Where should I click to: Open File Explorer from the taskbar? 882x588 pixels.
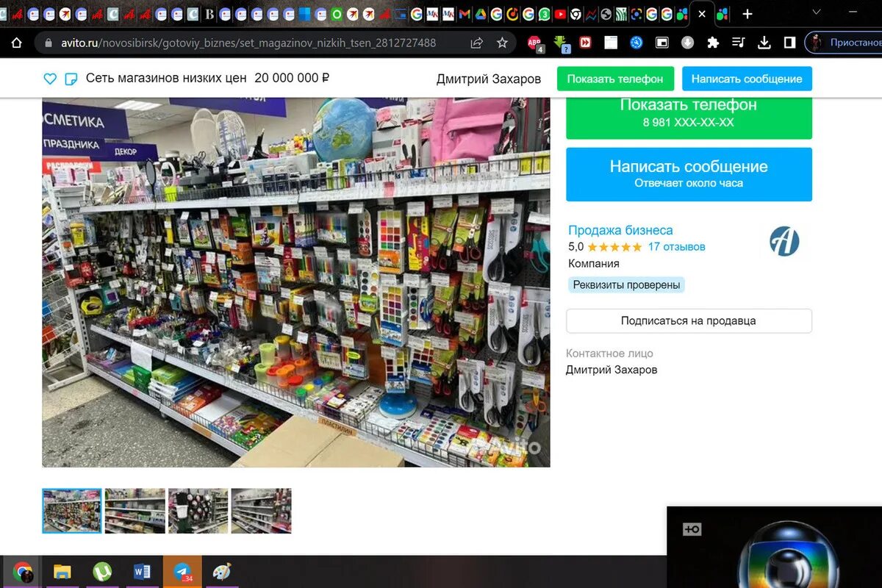click(62, 572)
